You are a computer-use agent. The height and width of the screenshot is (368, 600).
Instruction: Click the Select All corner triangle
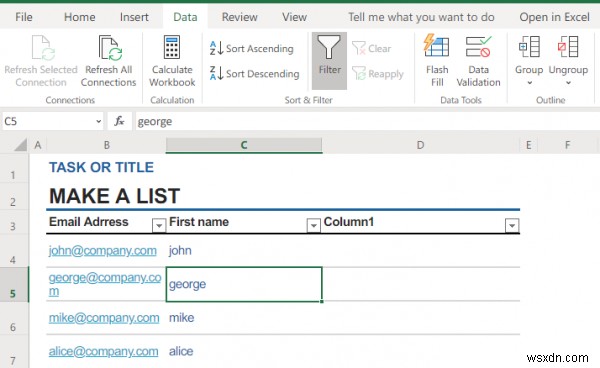coord(20,145)
